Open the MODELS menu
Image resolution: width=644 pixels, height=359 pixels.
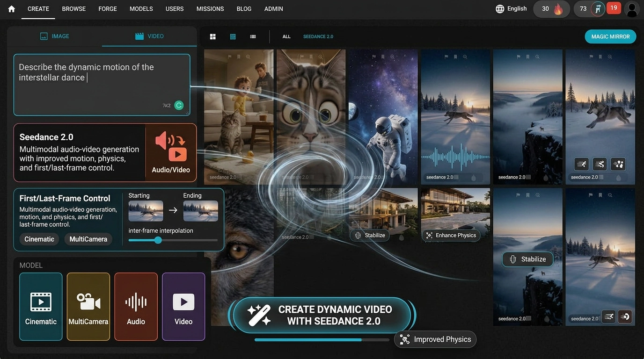click(141, 9)
